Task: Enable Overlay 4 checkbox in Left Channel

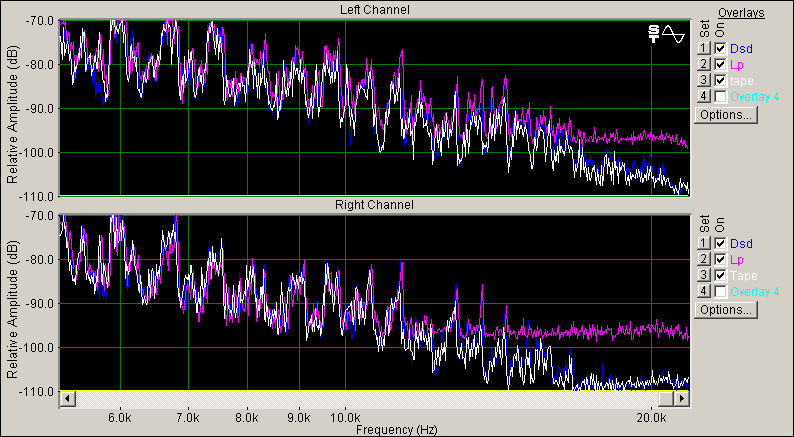Action: point(720,96)
